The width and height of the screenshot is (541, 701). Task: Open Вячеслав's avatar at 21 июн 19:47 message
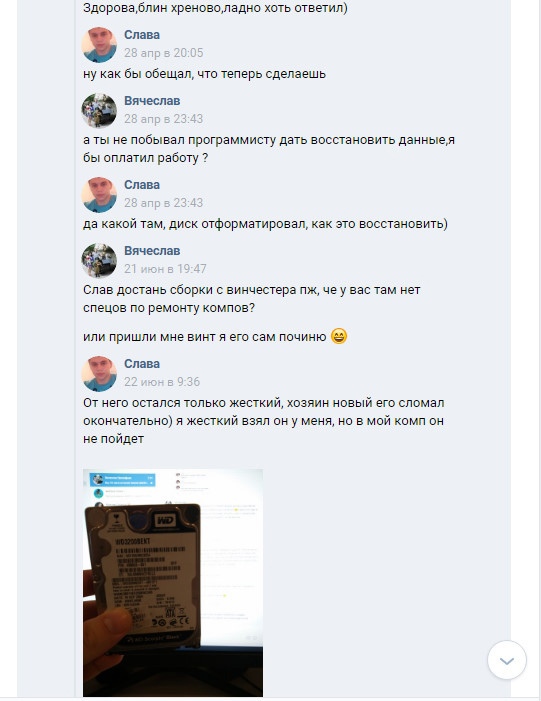coord(99,261)
